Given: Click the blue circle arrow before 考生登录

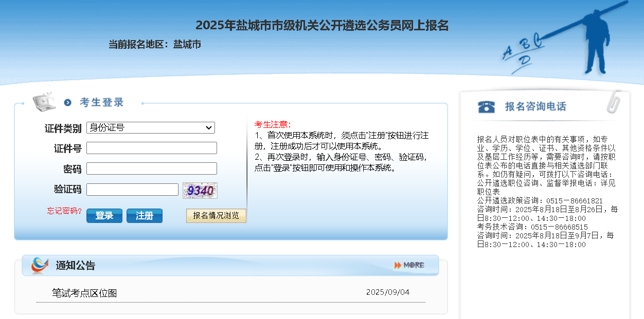Looking at the screenshot, I should 68,103.
